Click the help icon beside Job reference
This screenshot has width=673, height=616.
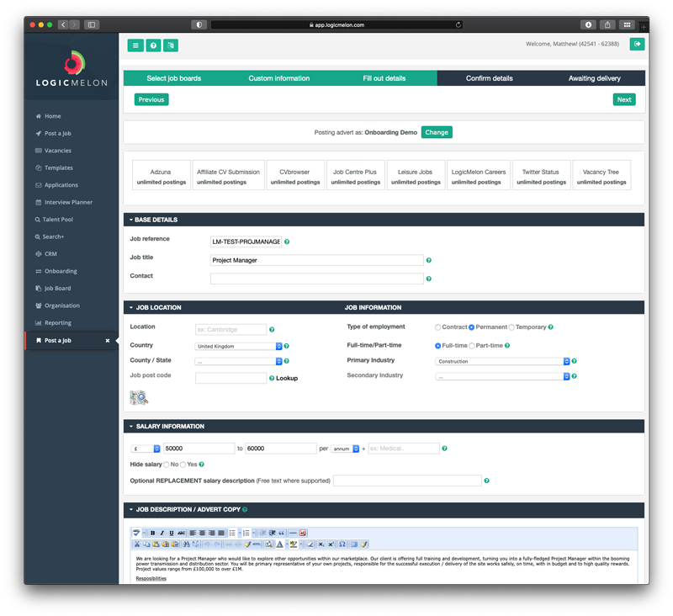287,242
